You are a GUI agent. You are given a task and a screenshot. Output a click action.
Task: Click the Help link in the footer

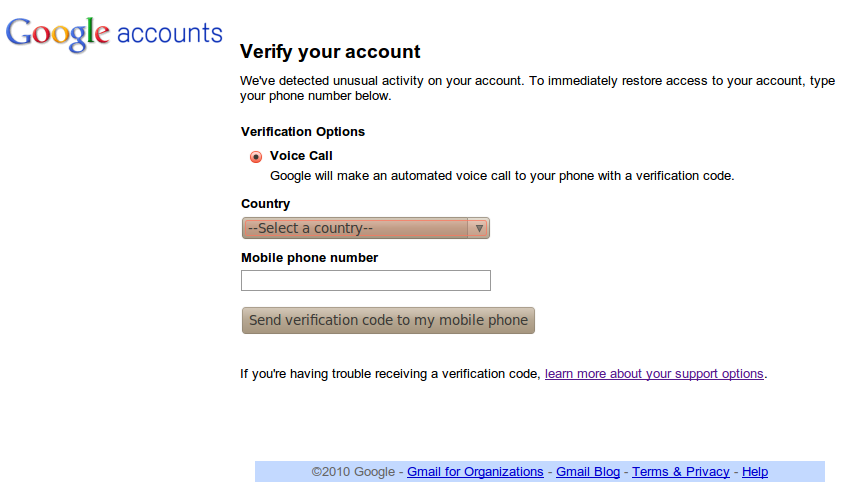tap(755, 472)
